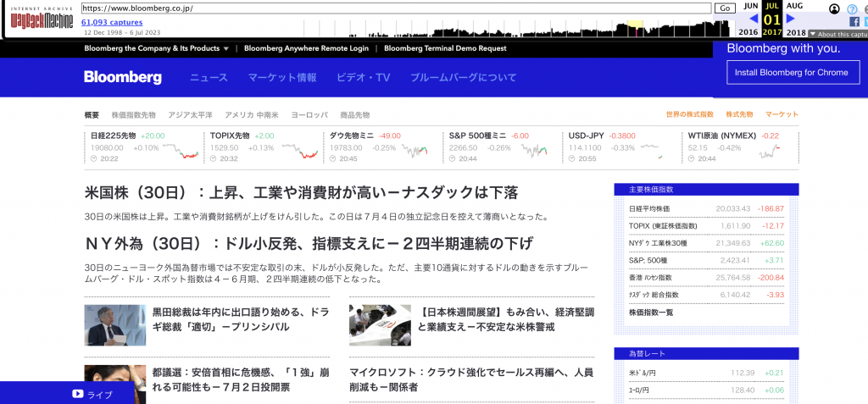The image size is (868, 404).
Task: Open the ブルームバーグについて navigation menu
Action: 464,77
